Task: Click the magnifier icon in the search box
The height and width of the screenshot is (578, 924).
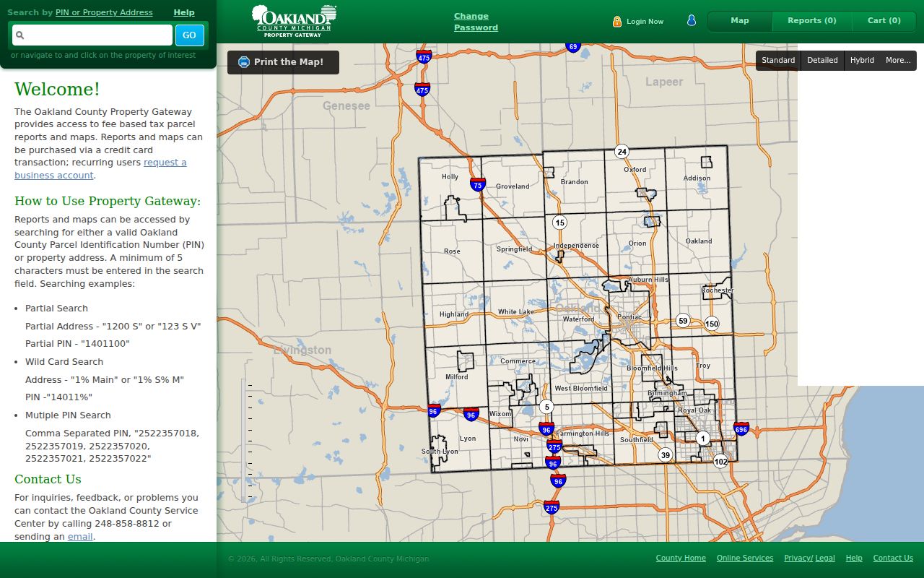Action: tap(20, 35)
